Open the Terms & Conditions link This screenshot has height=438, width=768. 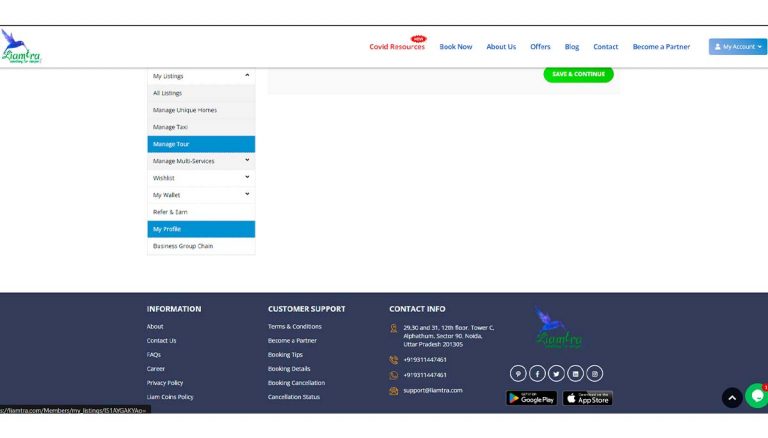coord(294,327)
